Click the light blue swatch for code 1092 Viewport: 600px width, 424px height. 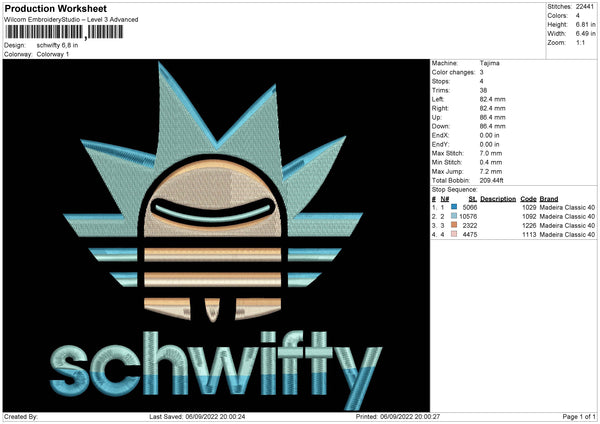[x=454, y=216]
